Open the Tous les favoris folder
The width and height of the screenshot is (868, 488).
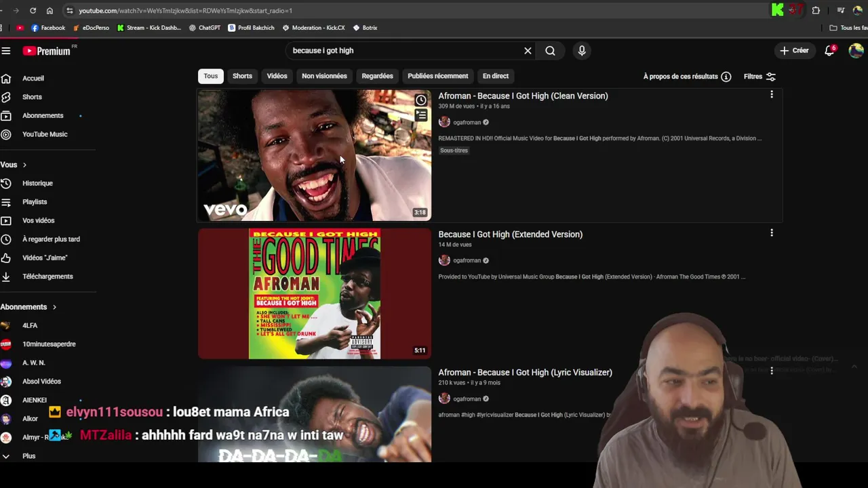coord(849,28)
